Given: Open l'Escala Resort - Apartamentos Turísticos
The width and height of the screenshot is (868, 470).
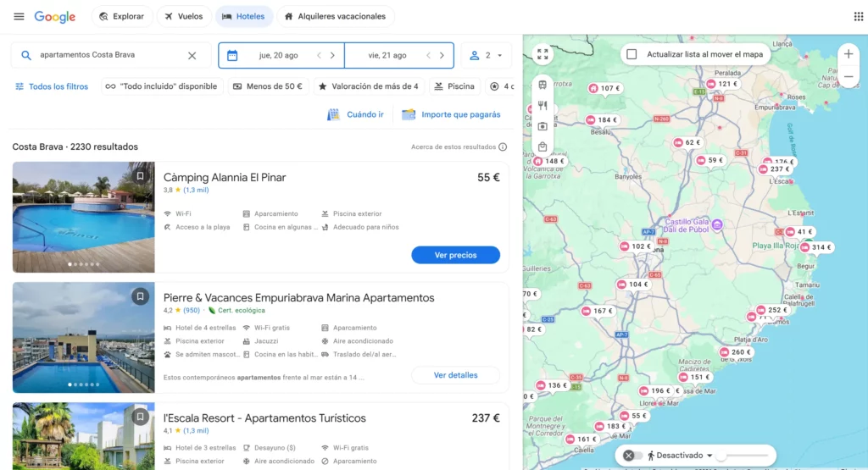Looking at the screenshot, I should tap(264, 418).
